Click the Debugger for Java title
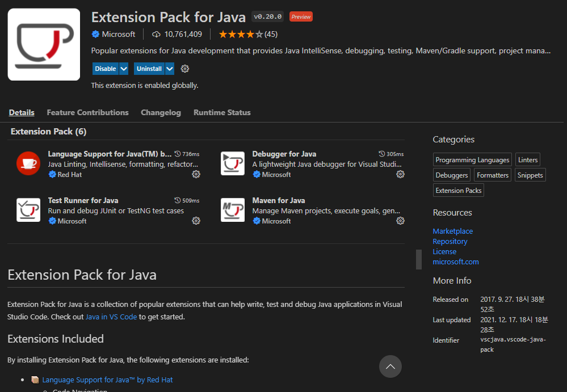The image size is (567, 392). 284,154
